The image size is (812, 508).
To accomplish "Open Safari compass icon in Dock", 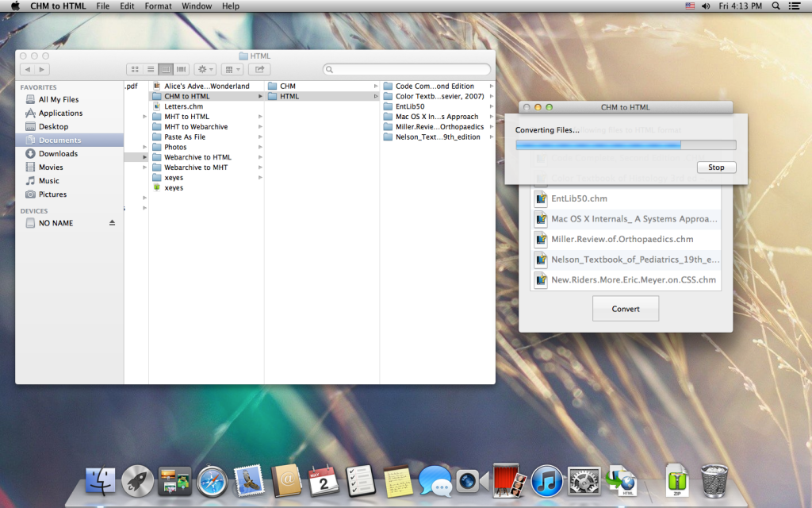I will tap(212, 481).
